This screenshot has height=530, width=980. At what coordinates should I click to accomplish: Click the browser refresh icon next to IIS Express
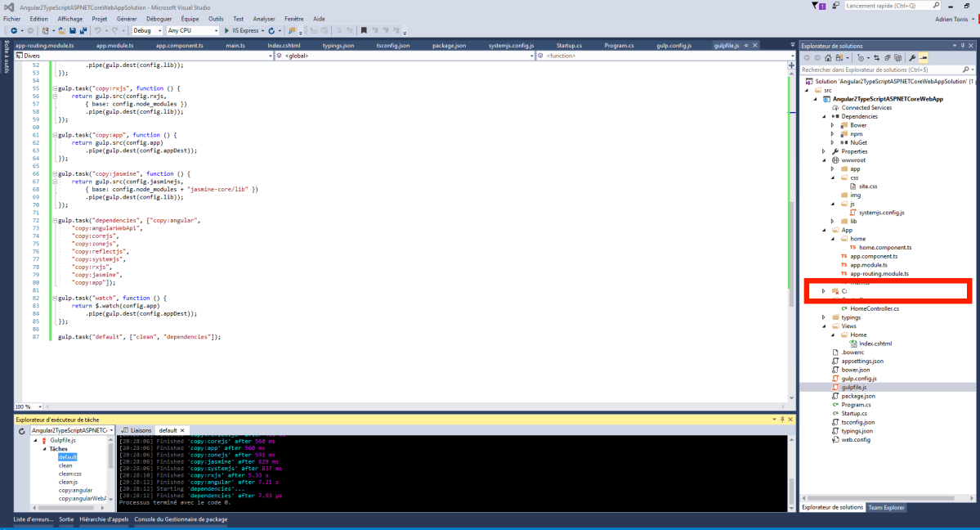(x=271, y=30)
